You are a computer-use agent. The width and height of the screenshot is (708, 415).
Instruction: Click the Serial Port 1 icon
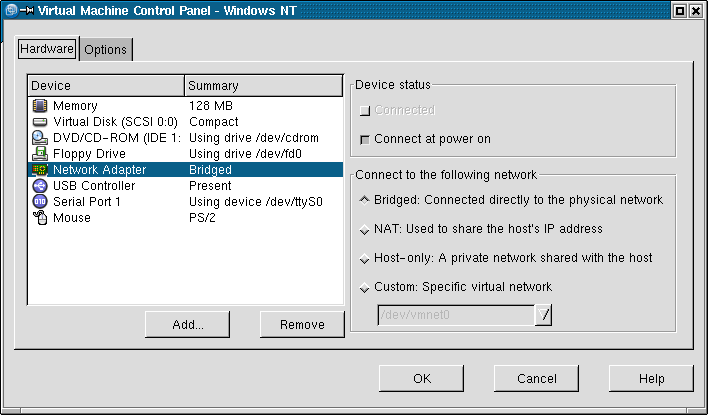tap(40, 201)
